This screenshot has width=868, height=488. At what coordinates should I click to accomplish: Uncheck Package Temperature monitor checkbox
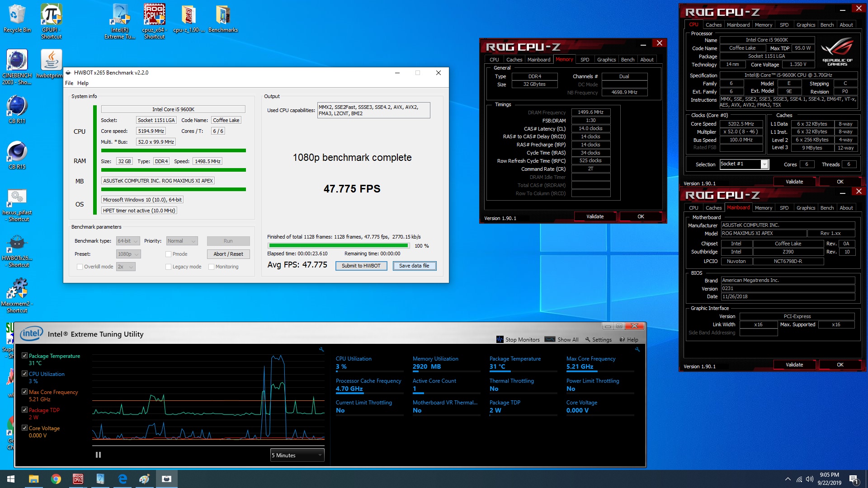point(25,356)
